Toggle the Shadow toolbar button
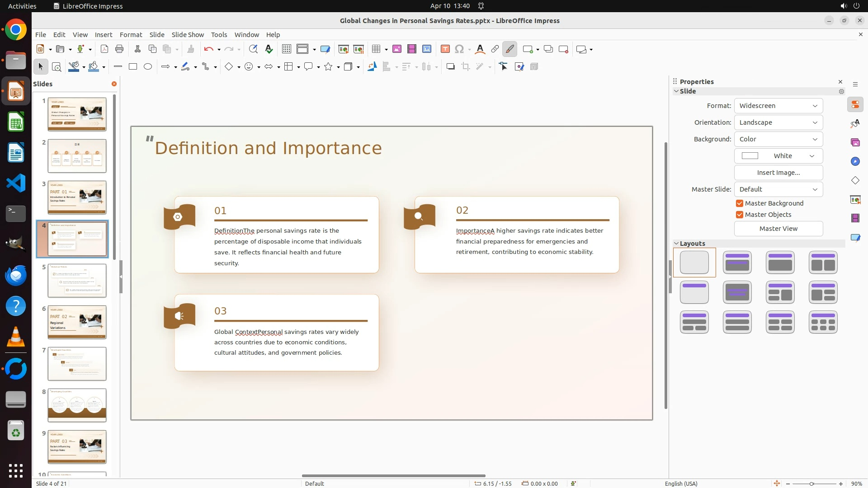The width and height of the screenshot is (868, 488). 450,67
